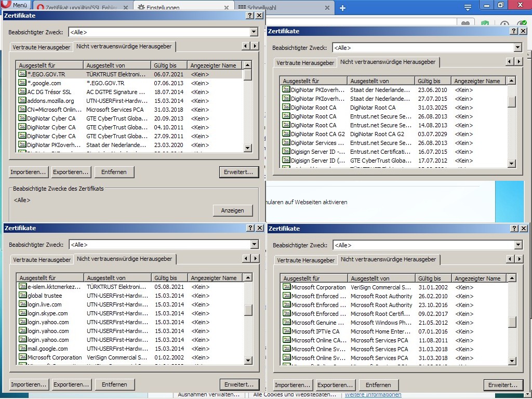
Task: Sort by Ausgestellt von column in lower-right dialog
Action: tap(382, 278)
